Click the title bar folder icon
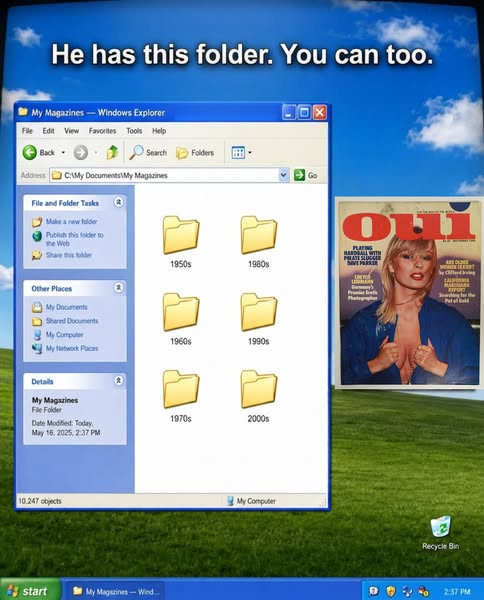 click(x=23, y=112)
